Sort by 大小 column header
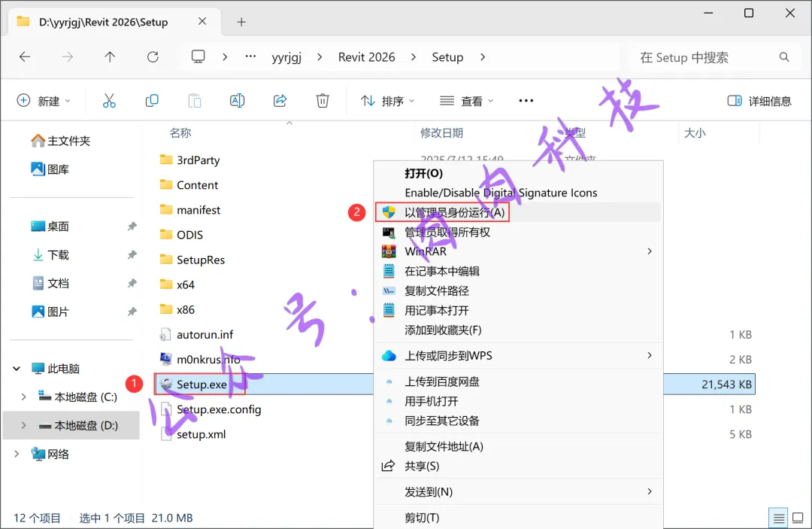Image resolution: width=812 pixels, height=529 pixels. (695, 132)
